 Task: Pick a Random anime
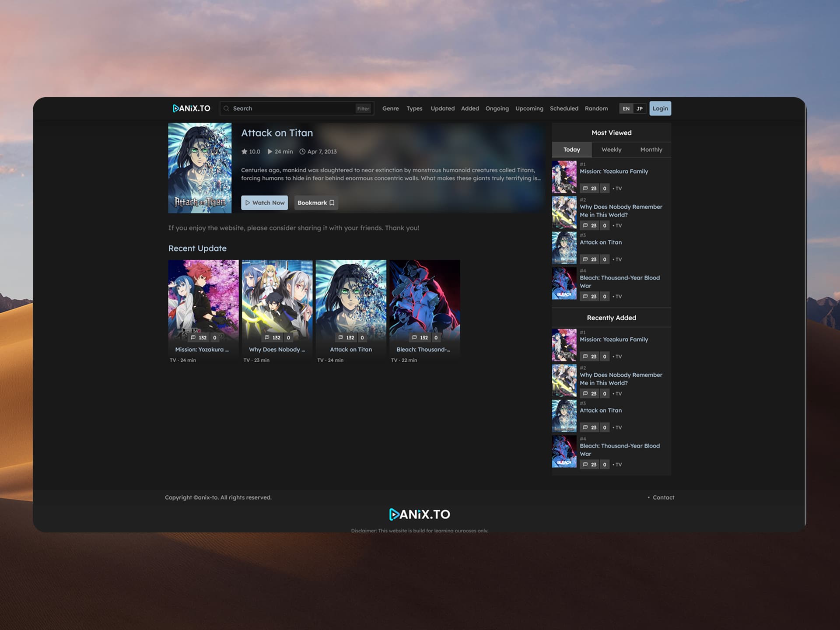596,108
